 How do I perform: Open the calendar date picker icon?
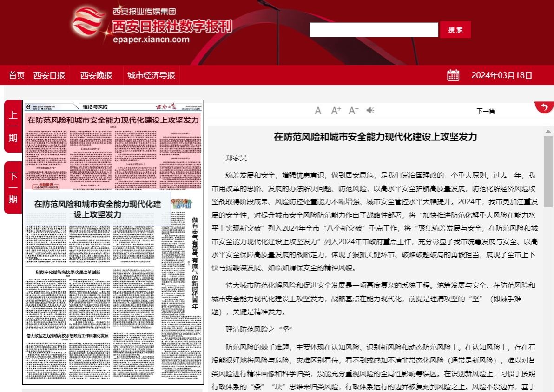(x=453, y=75)
